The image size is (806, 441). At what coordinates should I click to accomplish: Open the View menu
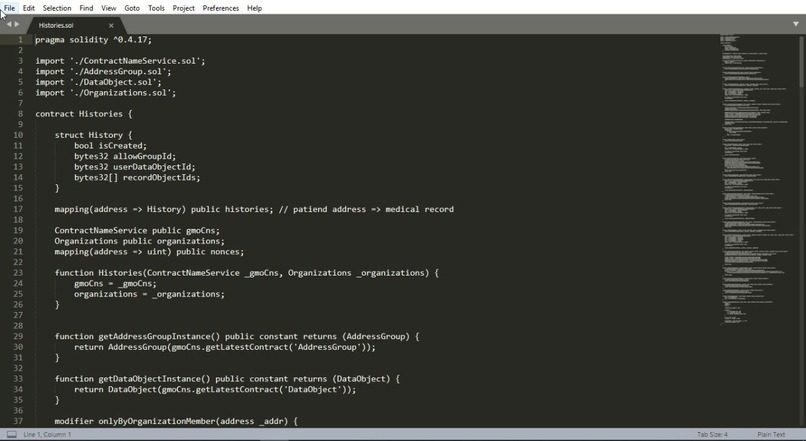(x=108, y=8)
